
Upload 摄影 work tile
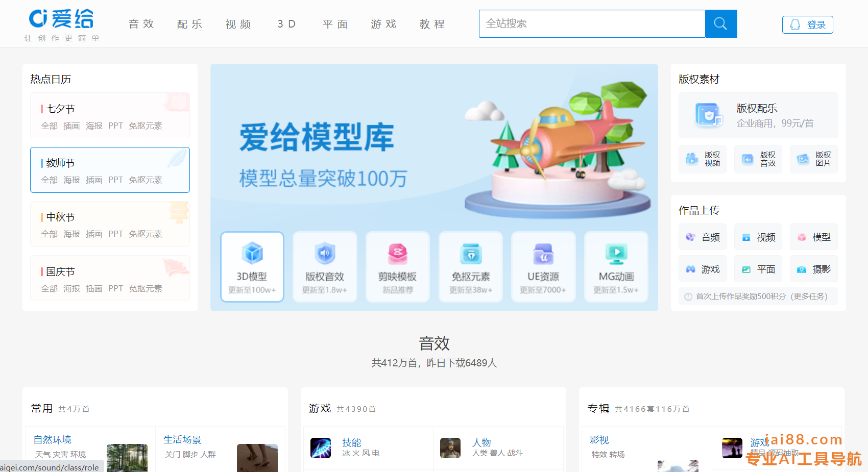pyautogui.click(x=814, y=269)
